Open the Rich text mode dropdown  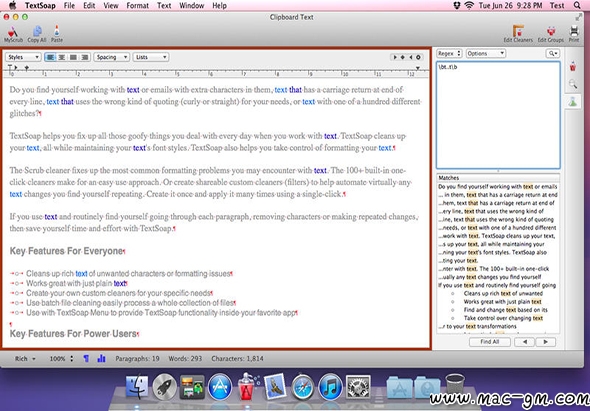coord(25,359)
